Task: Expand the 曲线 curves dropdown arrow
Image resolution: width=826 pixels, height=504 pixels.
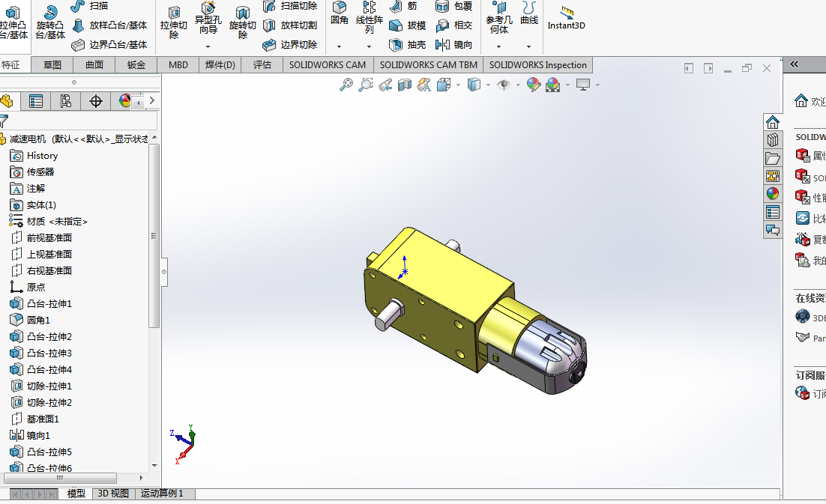Action: tap(529, 46)
